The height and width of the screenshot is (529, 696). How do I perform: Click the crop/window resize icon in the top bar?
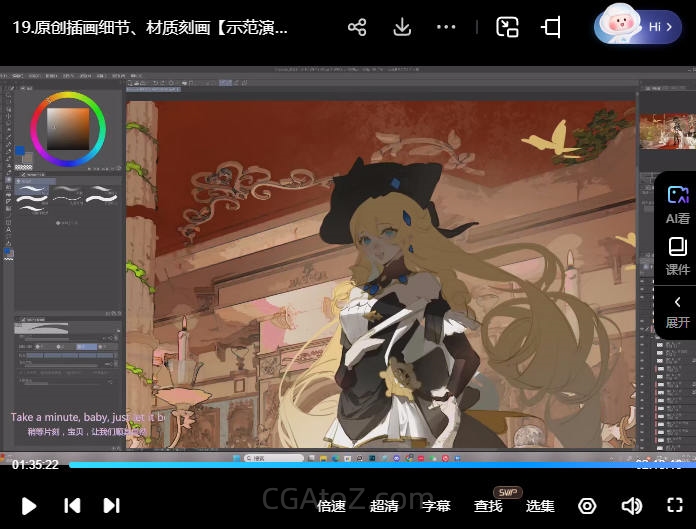coord(551,27)
